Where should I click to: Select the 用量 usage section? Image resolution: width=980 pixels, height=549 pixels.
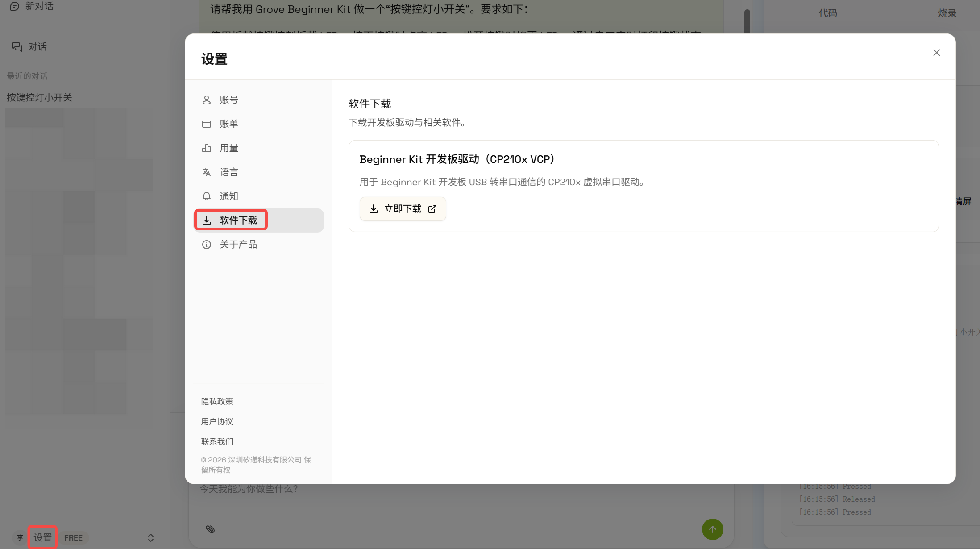point(259,148)
